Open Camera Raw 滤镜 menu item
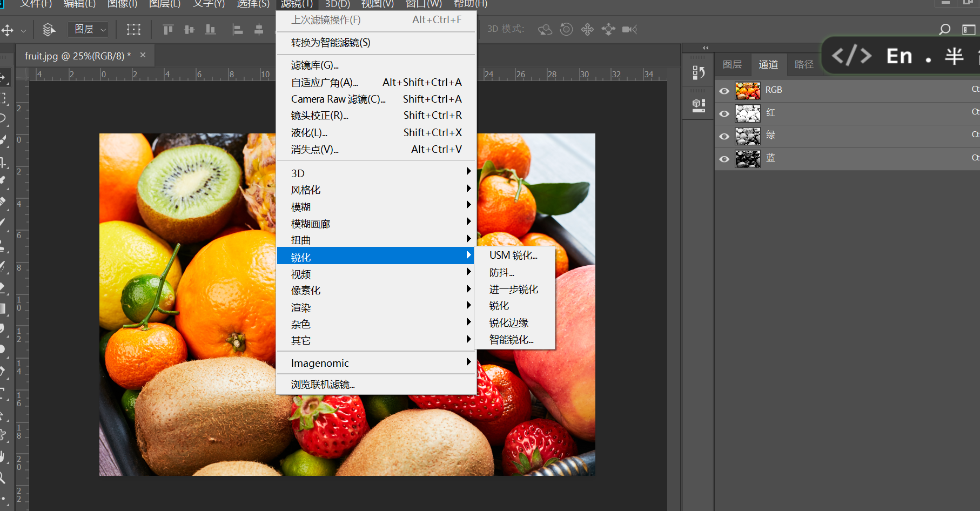 [376, 99]
